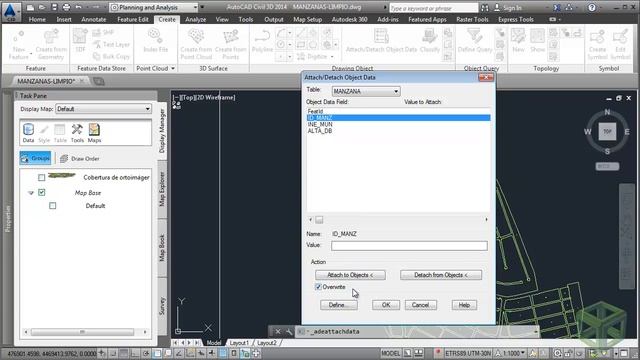Screen dimensions: 640x360
Task: Open the Planning and Analysis workspace dropdown
Action: pyautogui.click(x=154, y=7)
